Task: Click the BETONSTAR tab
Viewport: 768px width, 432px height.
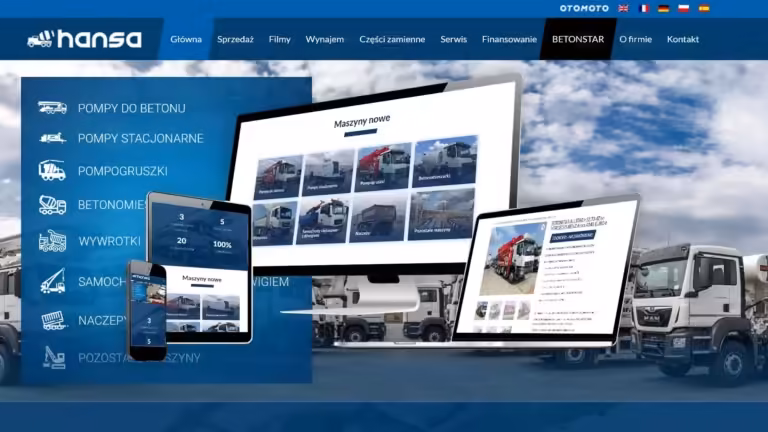Action: tap(578, 39)
